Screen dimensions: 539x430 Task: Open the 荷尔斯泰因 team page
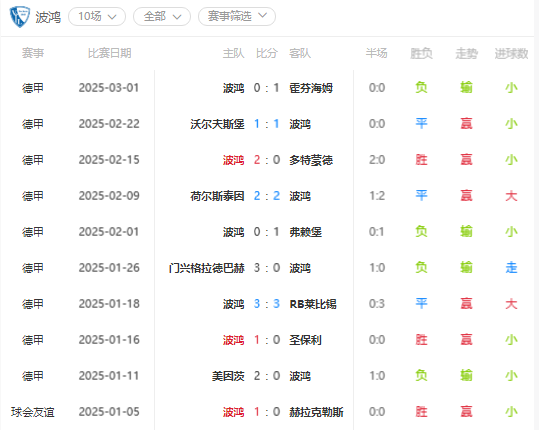coord(217,196)
